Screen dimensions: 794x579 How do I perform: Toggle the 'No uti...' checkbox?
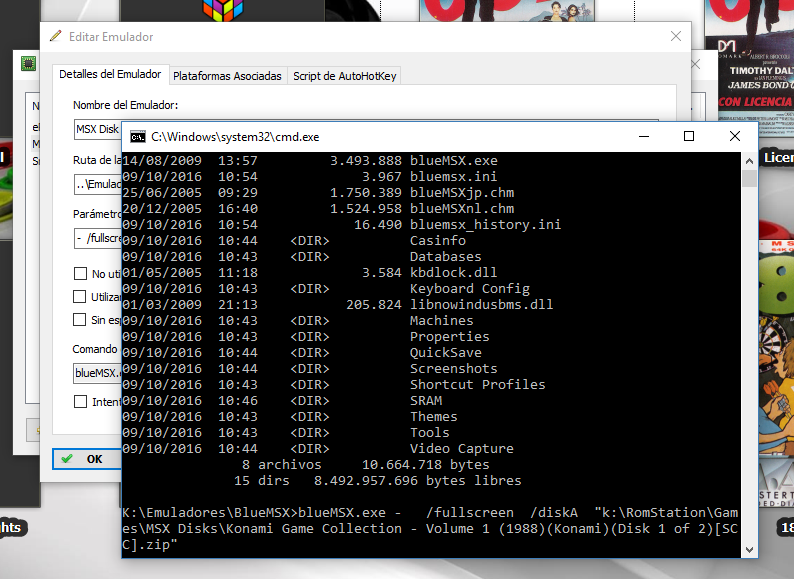point(80,274)
